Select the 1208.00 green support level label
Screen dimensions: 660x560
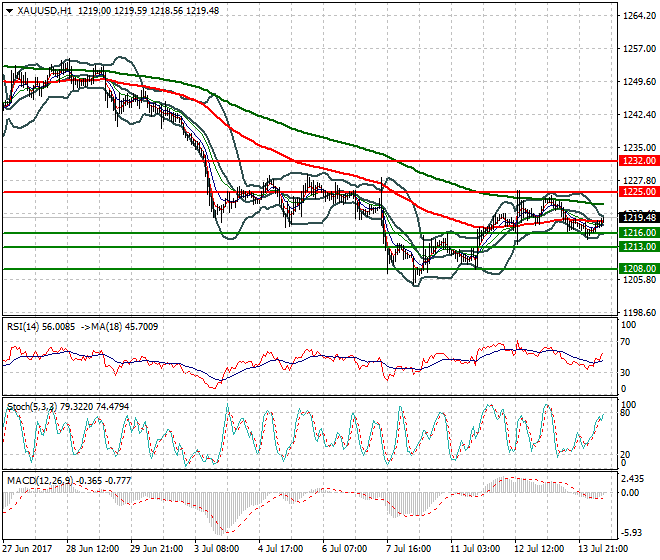pyautogui.click(x=639, y=269)
